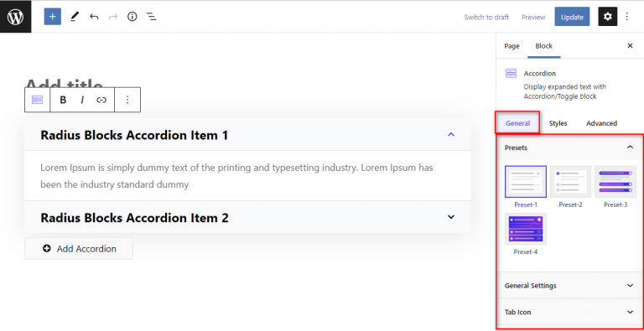Open the WordPress dashboard logo

click(x=15, y=17)
